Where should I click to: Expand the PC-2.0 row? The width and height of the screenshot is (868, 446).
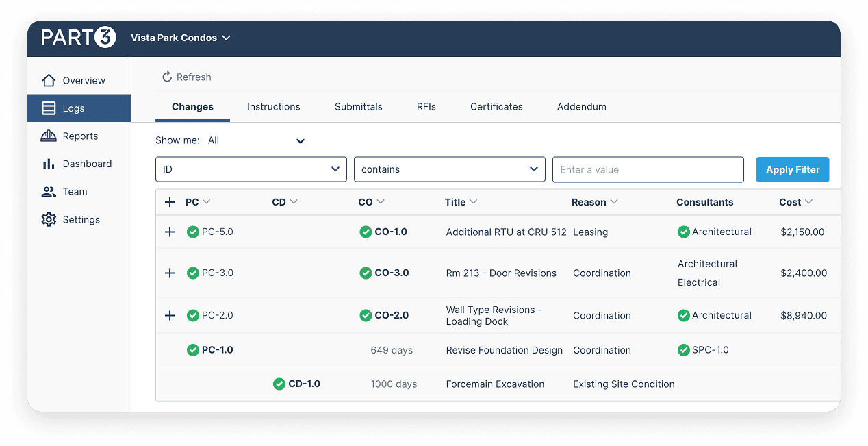pos(170,316)
